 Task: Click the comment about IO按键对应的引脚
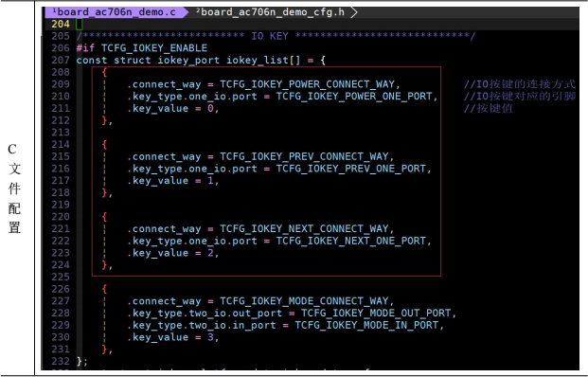coord(520,96)
